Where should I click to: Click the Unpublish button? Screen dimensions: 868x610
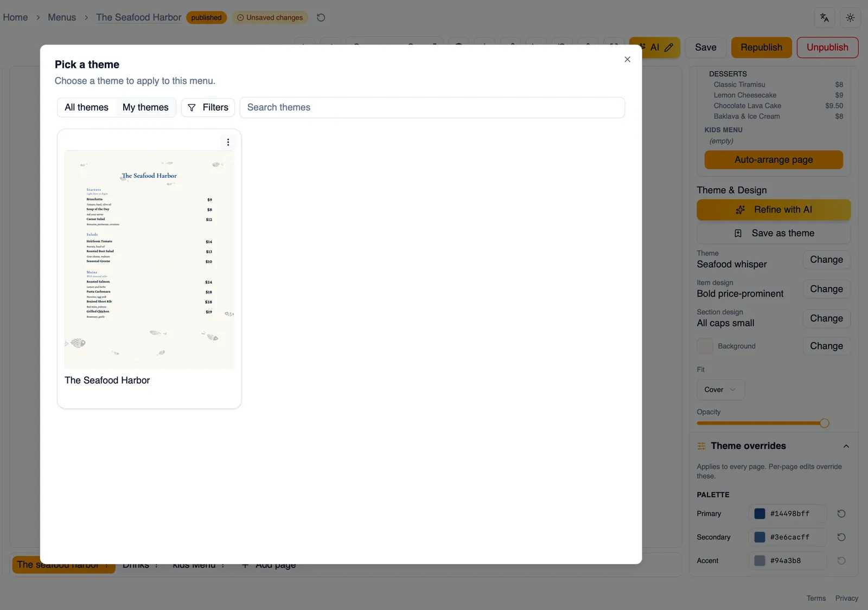827,47
